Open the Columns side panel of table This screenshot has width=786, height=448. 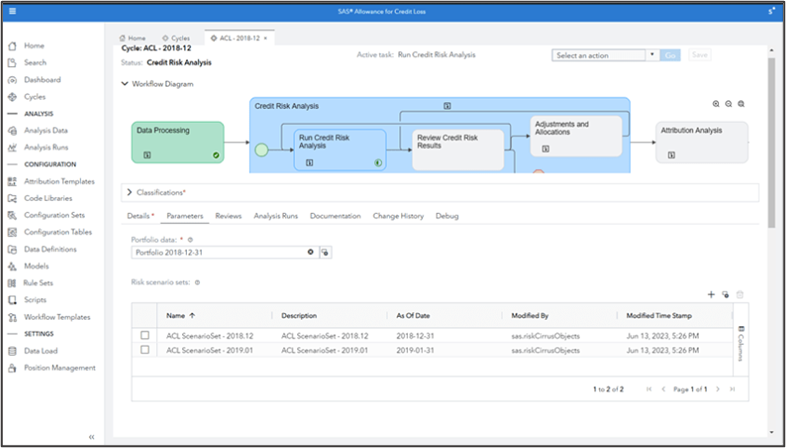pos(741,344)
